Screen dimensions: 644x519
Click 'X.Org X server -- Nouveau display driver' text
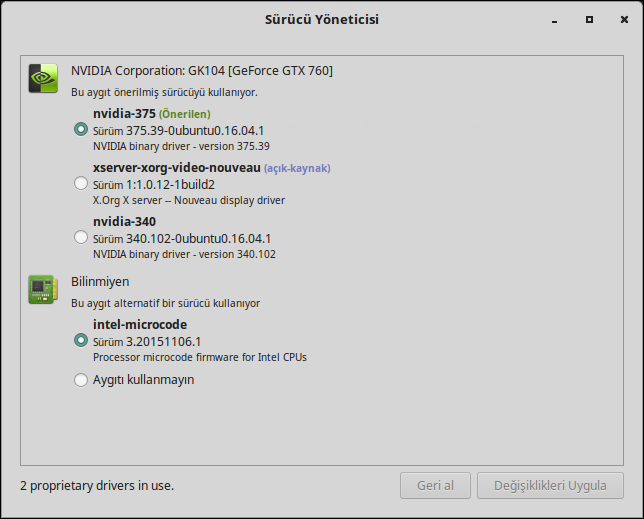click(x=189, y=201)
